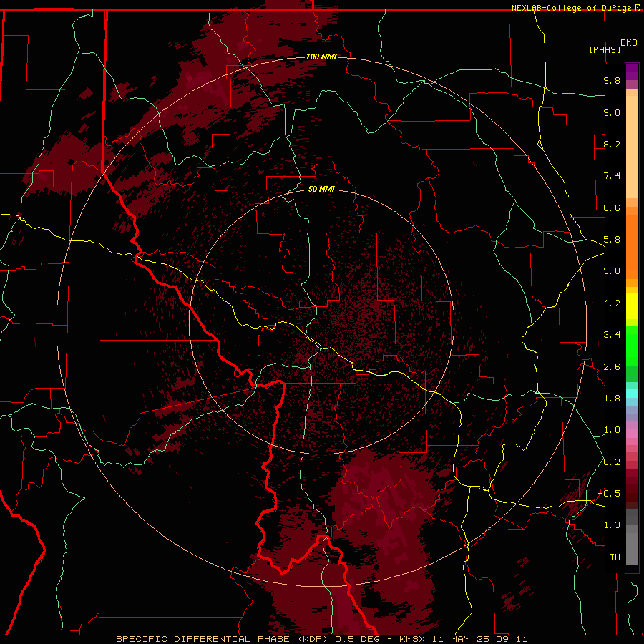Click the 'SPECIFIC DIFFERENTIAL PHASE (KDP)' caption text

(223, 639)
